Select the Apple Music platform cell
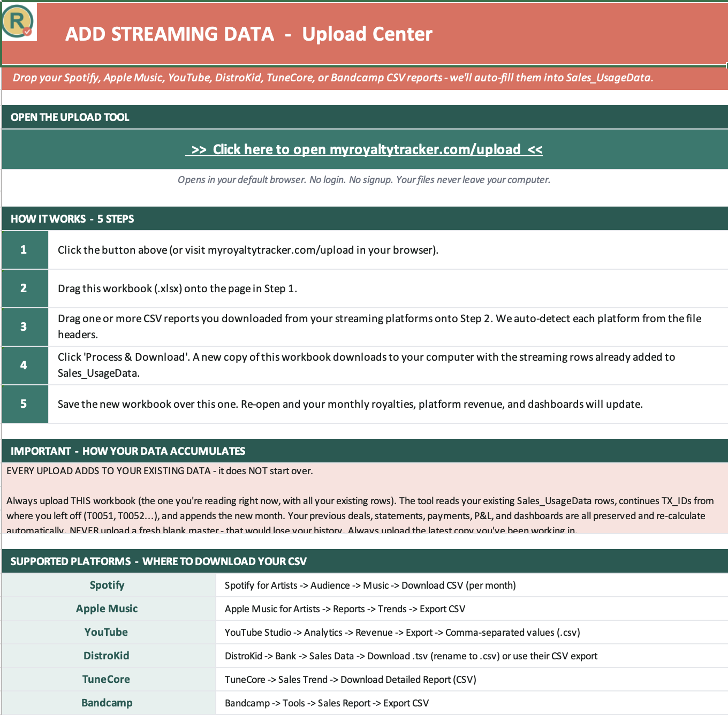This screenshot has height=715, width=728. click(x=108, y=608)
